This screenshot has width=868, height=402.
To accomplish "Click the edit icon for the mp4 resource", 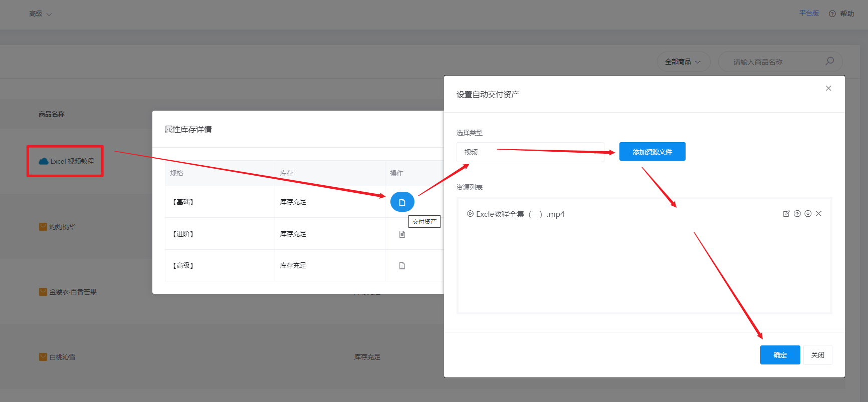I will 786,214.
